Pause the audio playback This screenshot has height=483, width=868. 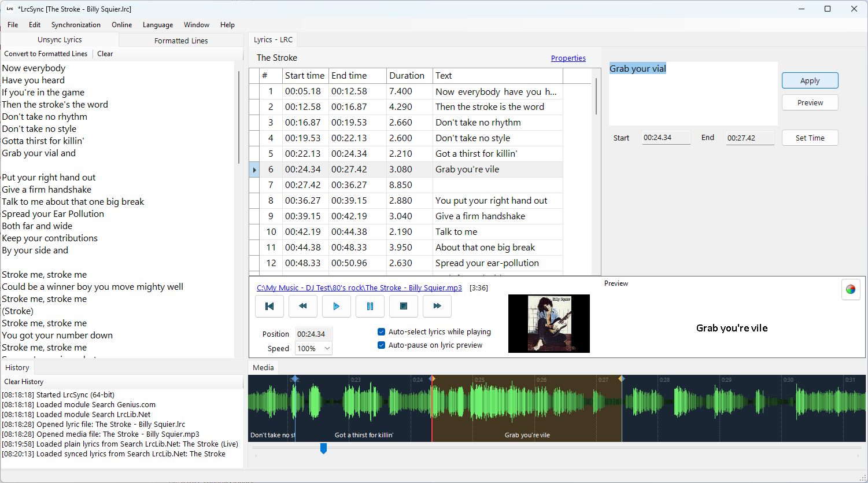click(x=370, y=306)
